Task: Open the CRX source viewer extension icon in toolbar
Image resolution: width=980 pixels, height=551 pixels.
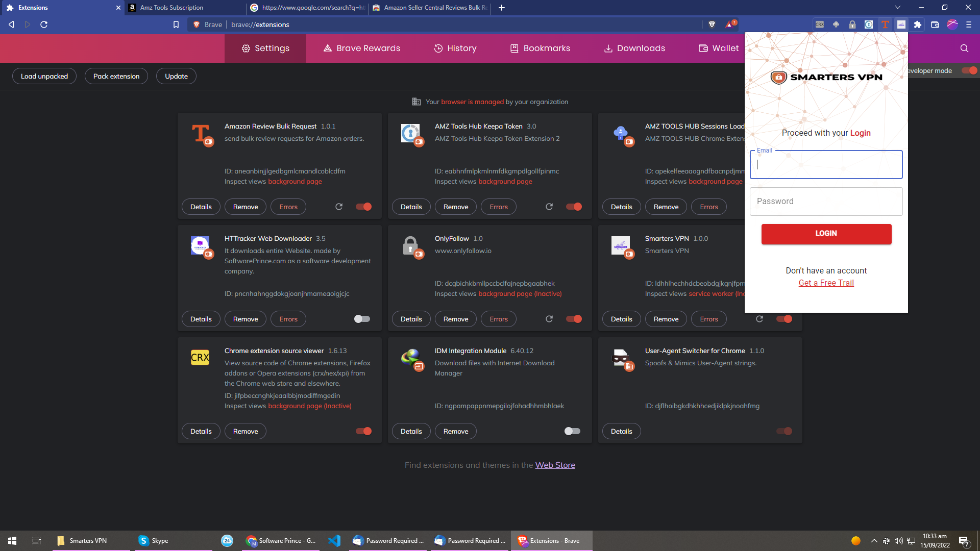Action: (x=820, y=24)
